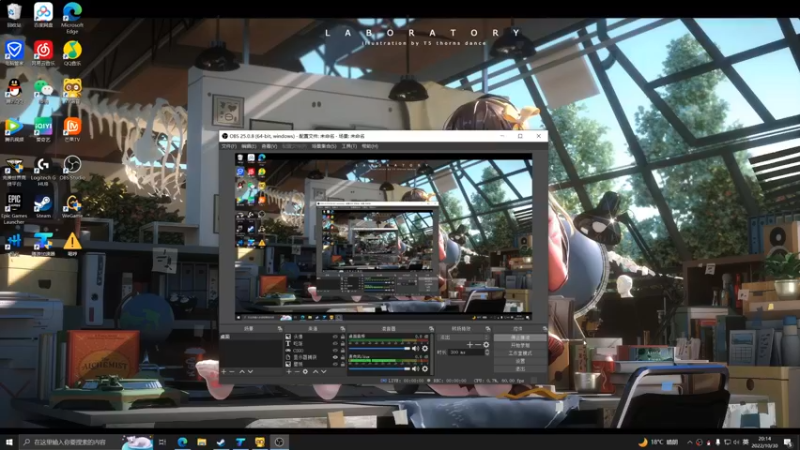Image resolution: width=800 pixels, height=450 pixels.
Task: Open the File menu in OBS
Action: (x=228, y=146)
